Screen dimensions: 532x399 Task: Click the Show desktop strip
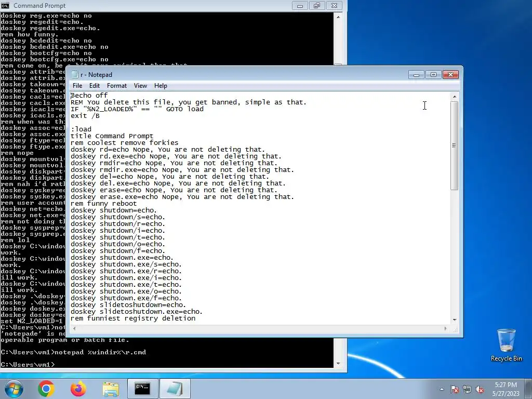(529, 389)
